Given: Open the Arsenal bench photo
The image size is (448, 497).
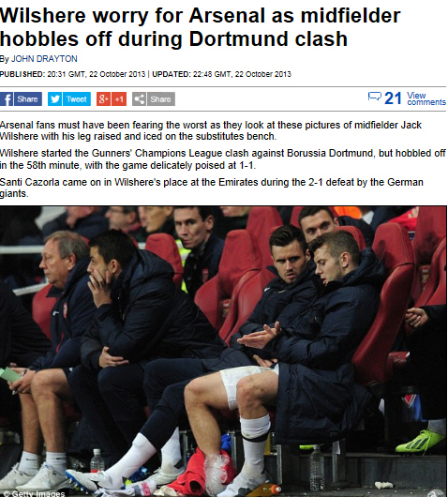Looking at the screenshot, I should (223, 352).
